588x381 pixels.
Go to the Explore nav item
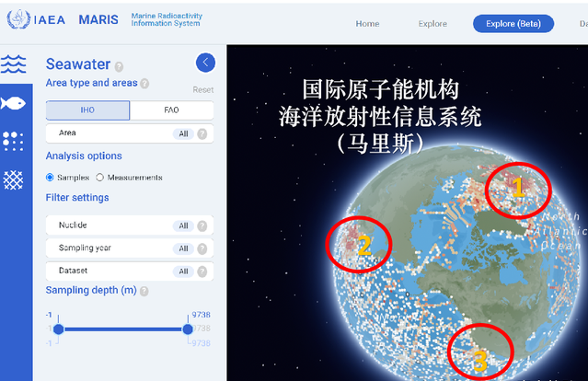click(x=432, y=24)
